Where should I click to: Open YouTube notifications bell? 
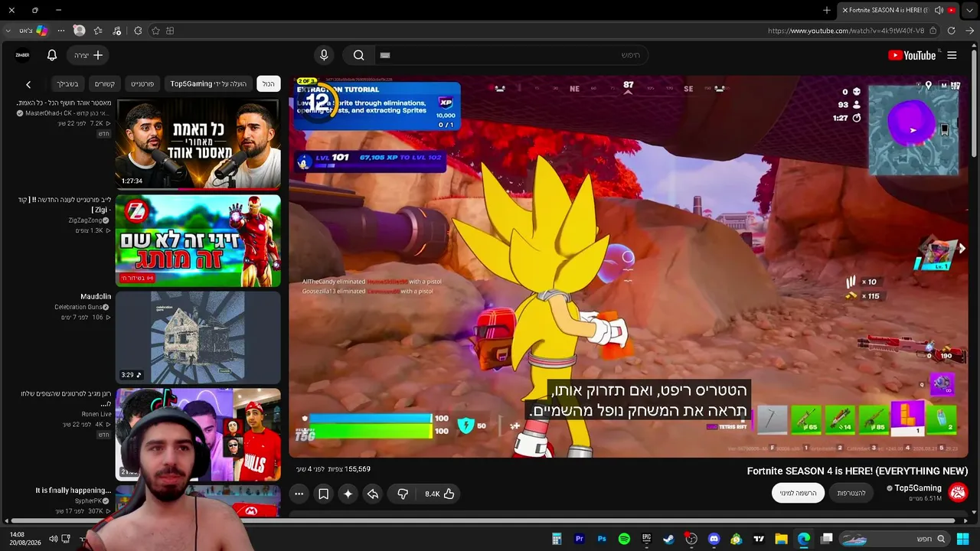coord(52,55)
